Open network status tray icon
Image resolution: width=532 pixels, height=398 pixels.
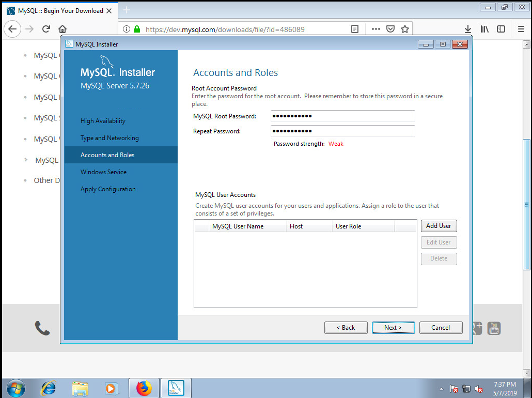pos(466,389)
